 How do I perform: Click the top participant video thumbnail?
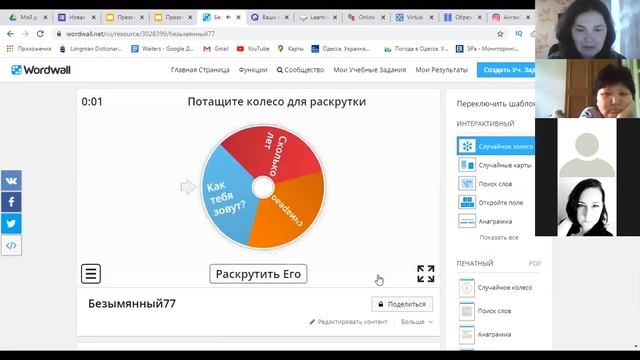587,29
